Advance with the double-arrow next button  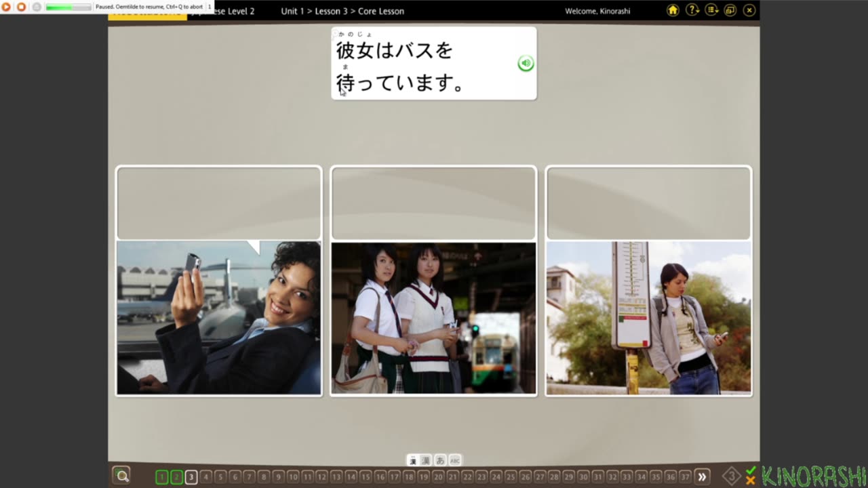pos(703,476)
